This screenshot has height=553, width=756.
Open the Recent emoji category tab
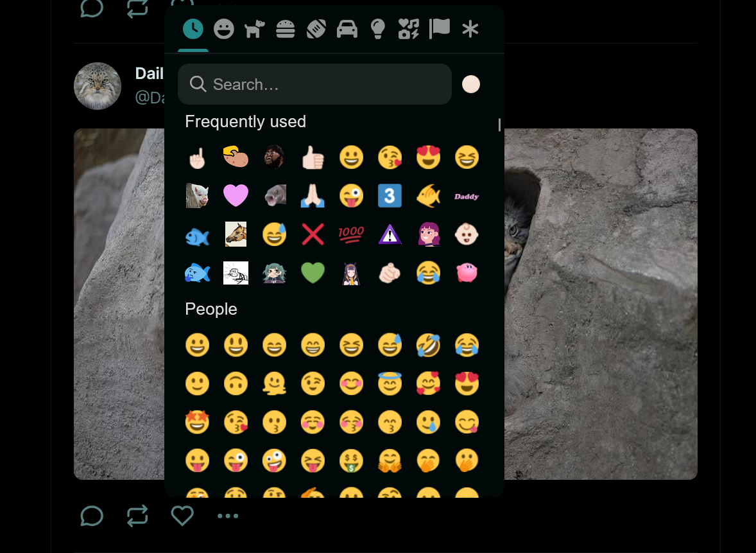(193, 29)
